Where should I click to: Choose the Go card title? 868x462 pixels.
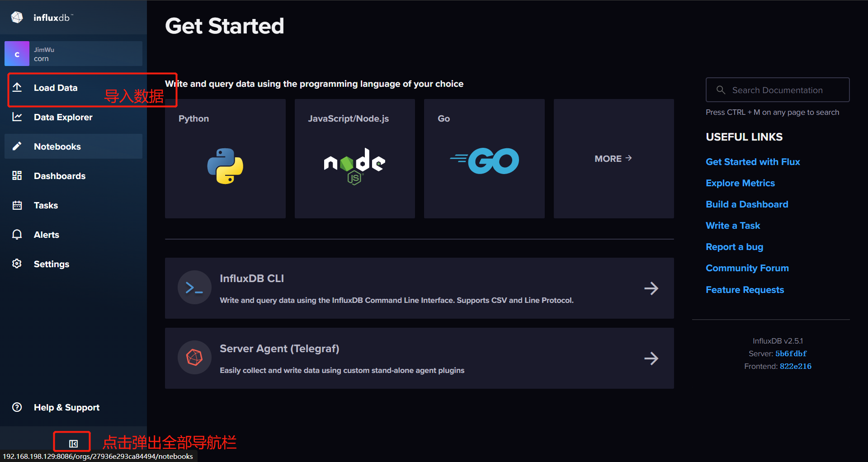coord(443,118)
